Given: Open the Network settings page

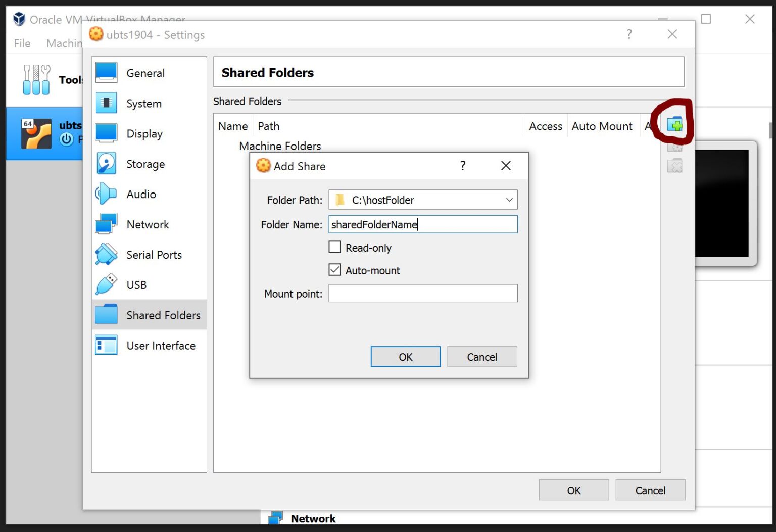Looking at the screenshot, I should (148, 224).
